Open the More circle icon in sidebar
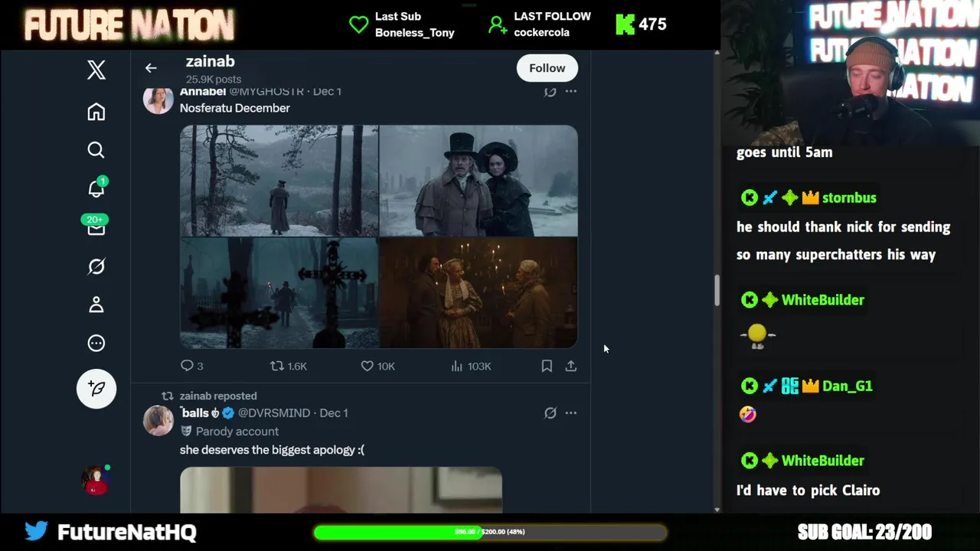980x551 pixels. coord(96,343)
